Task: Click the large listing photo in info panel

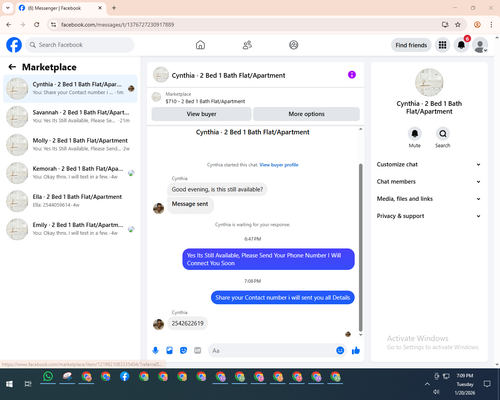Action: pyautogui.click(x=429, y=82)
